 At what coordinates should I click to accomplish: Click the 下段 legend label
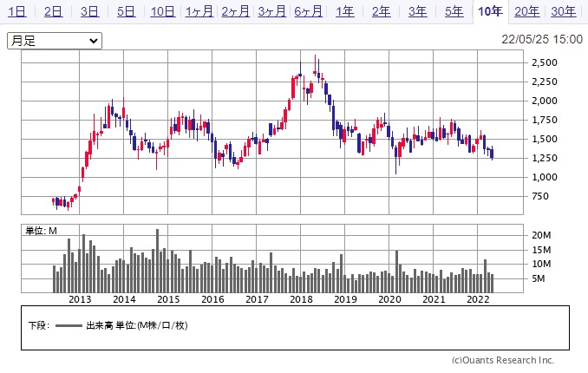coord(39,325)
